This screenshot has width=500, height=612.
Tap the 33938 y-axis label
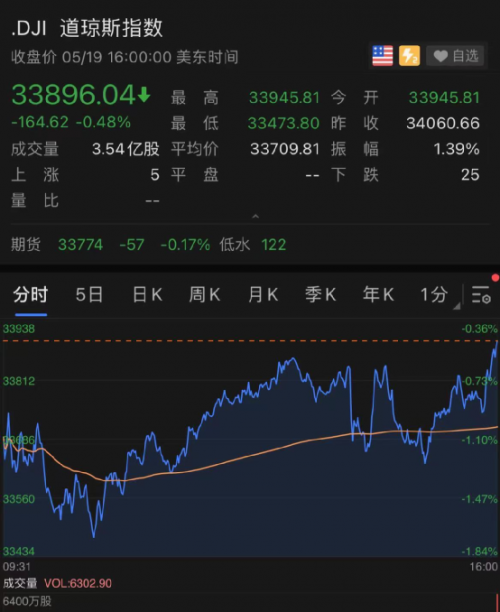click(x=19, y=329)
